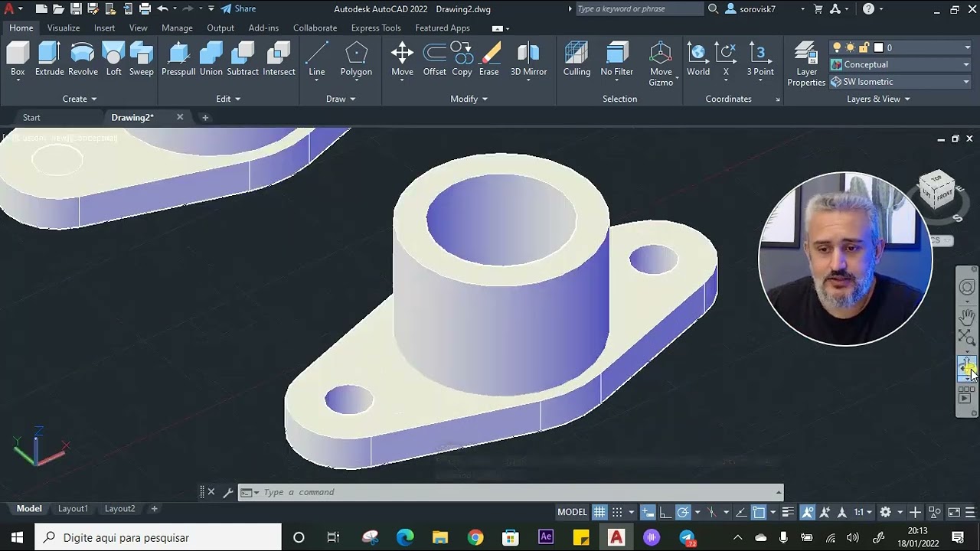Switch to the Start file tab
Image resolution: width=980 pixels, height=551 pixels.
(31, 117)
